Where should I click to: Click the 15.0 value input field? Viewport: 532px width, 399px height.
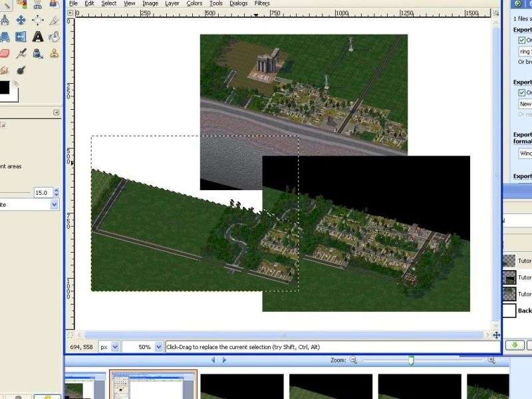pos(43,193)
